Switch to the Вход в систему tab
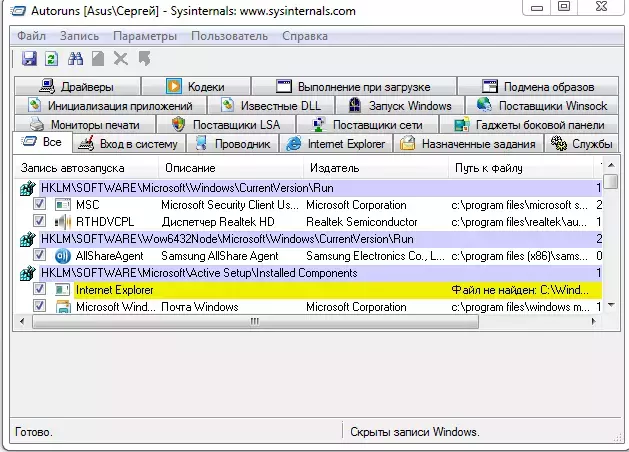The image size is (629, 452). 128,144
